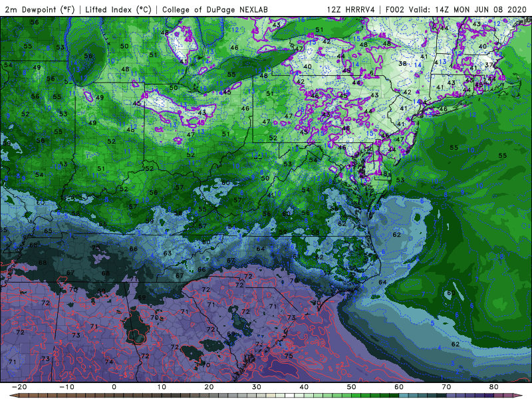Click the "Lifted Index (°C)" title text
Viewport: 532px width, 399px height.
tap(118, 9)
